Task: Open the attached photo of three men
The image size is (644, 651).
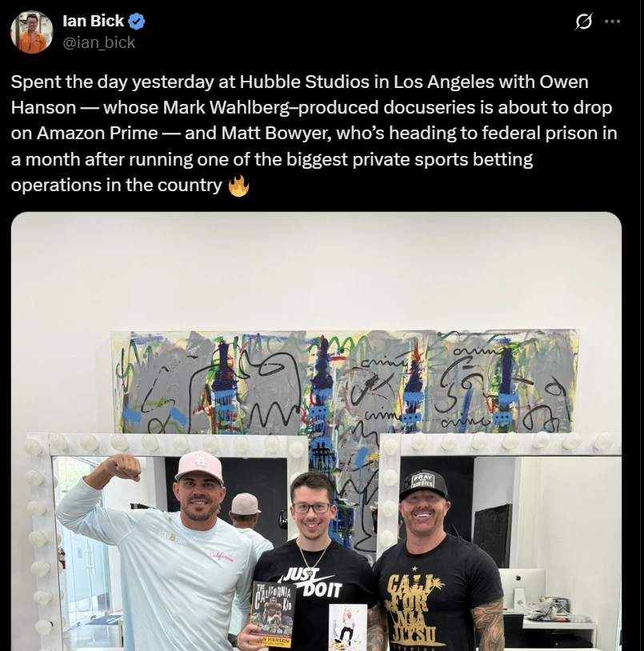Action: coord(316,431)
